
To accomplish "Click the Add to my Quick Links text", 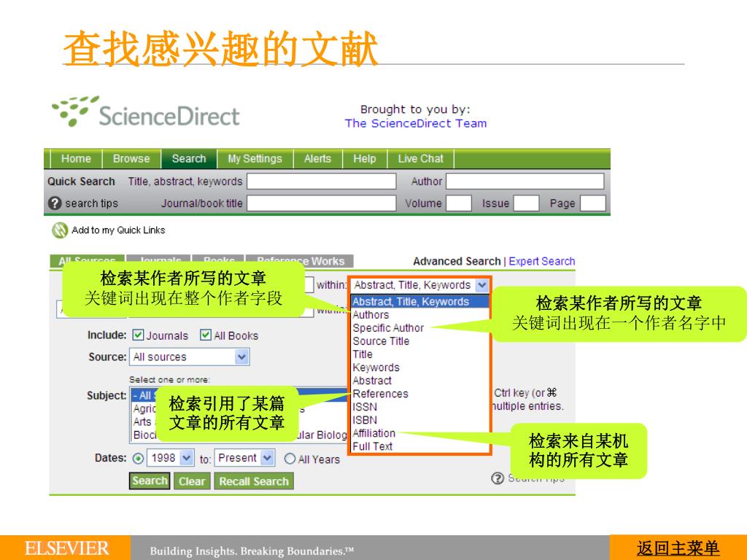I will point(118,230).
